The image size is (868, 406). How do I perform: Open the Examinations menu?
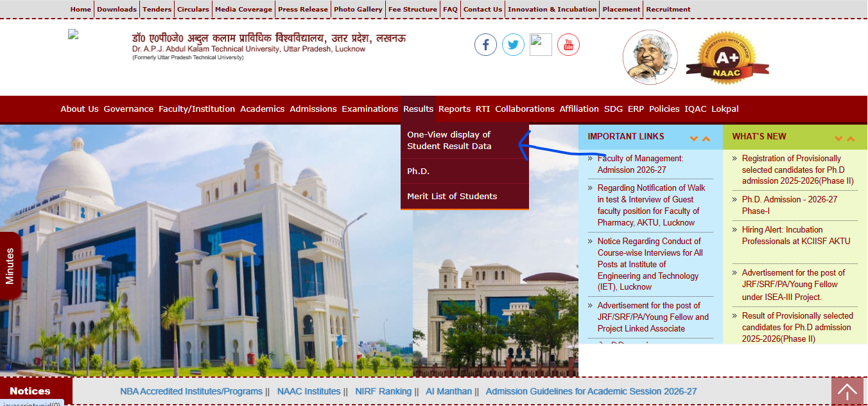click(x=370, y=109)
